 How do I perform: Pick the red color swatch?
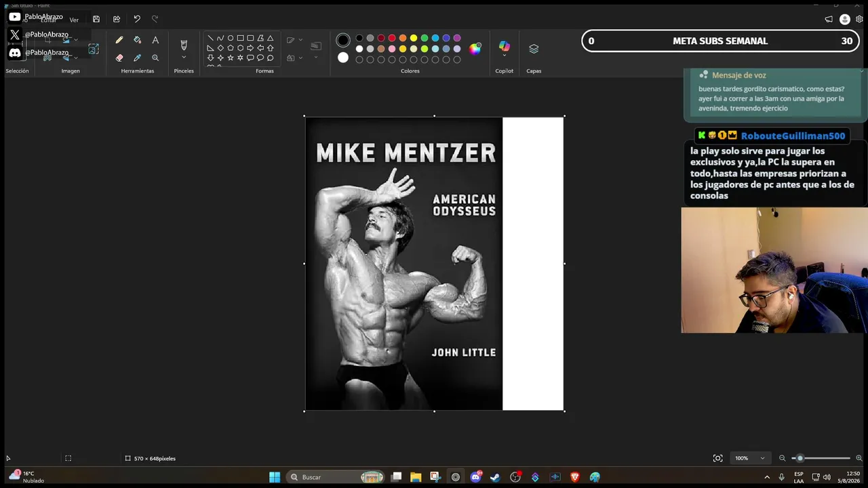392,38
